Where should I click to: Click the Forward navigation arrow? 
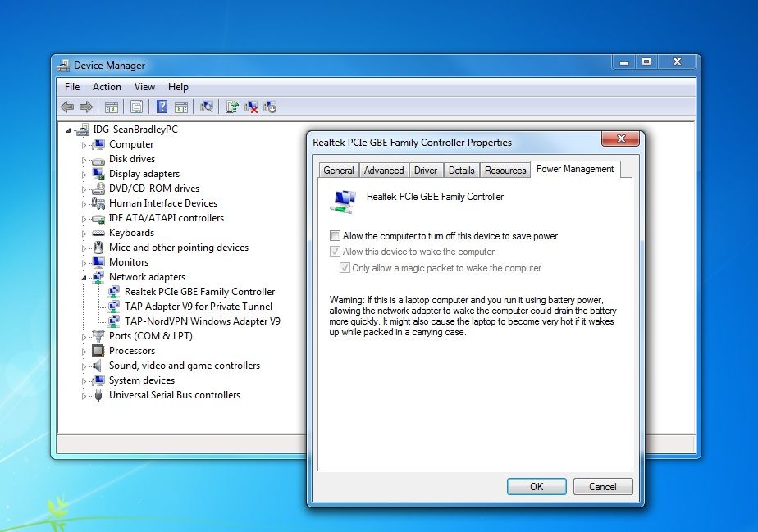(88, 106)
